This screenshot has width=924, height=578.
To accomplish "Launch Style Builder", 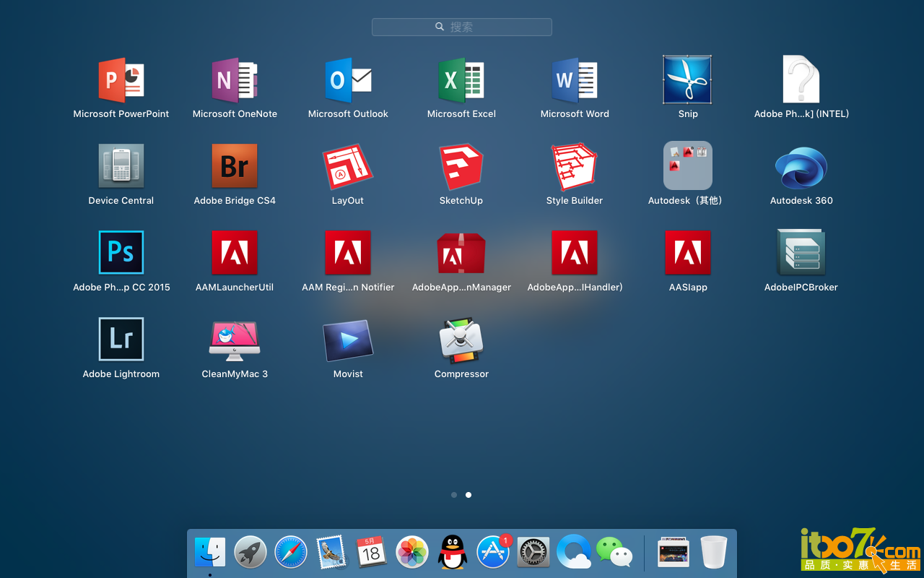I will (575, 167).
